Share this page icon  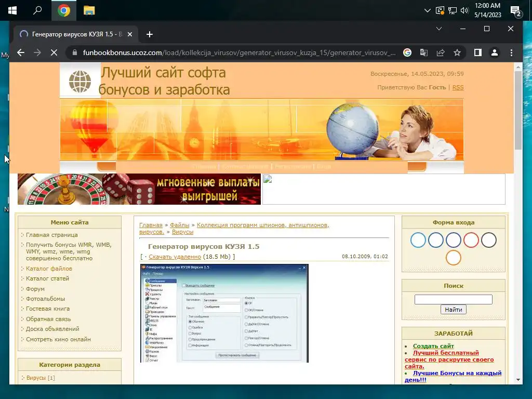pyautogui.click(x=441, y=52)
